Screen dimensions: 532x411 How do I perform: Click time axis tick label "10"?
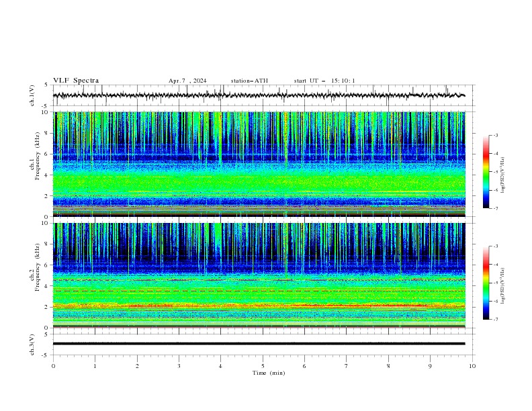click(x=472, y=366)
